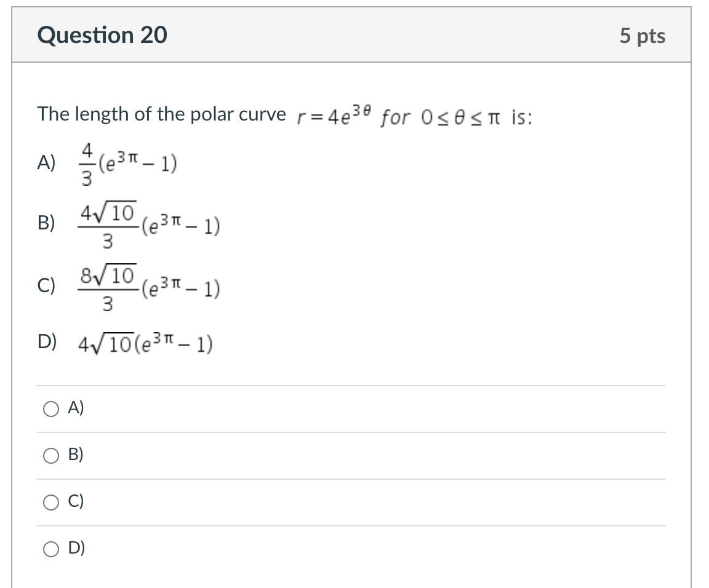Choose the B) radio button
709x588 pixels.
(50, 456)
